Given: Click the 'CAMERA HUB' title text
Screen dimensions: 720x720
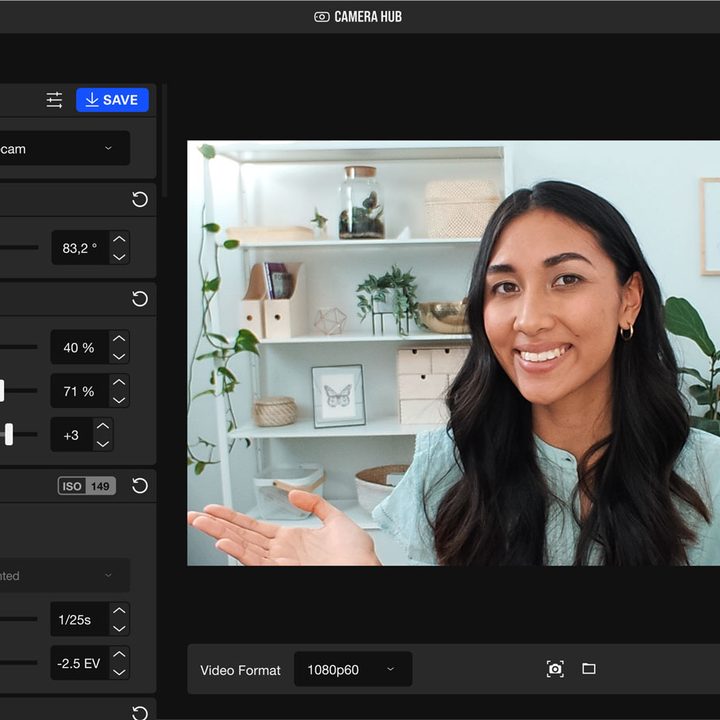Looking at the screenshot, I should [x=368, y=17].
